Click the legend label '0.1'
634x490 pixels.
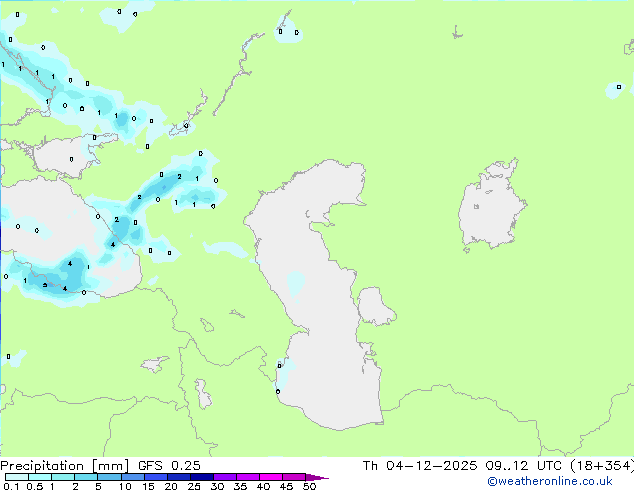(11, 486)
